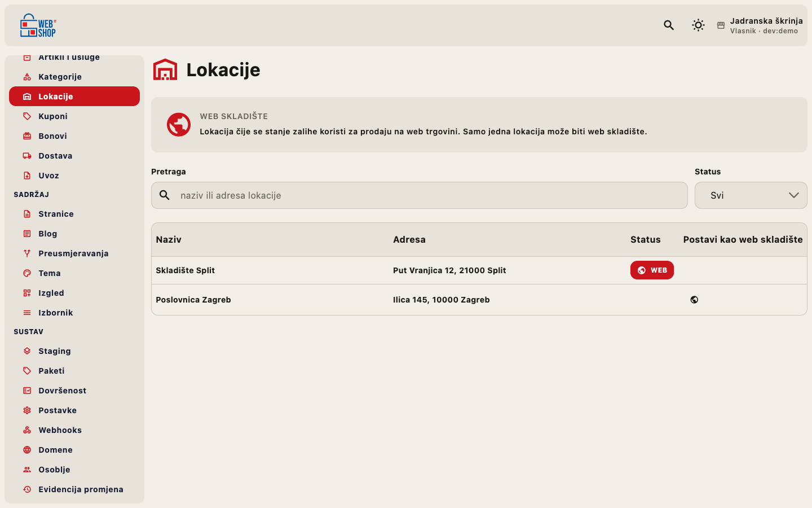The image size is (812, 508).
Task: Click the address Ilica 145, 10000 Zagreb
Action: tap(442, 300)
